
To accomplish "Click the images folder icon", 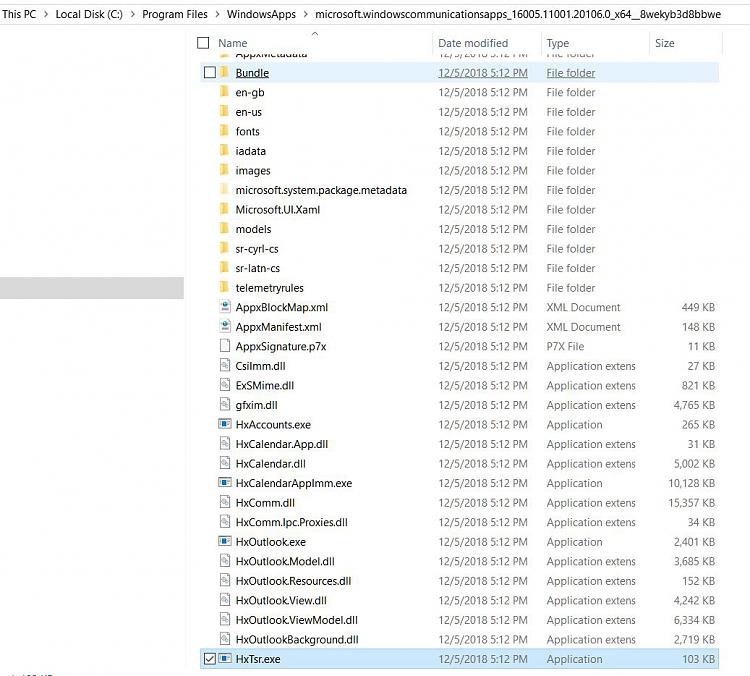I will [224, 170].
